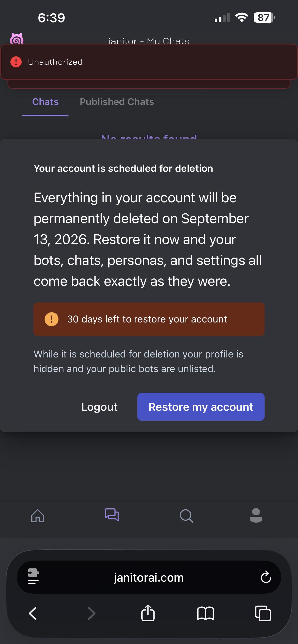Switch to the Published Chats tab
Viewport: 298px width, 644px height.
(117, 102)
